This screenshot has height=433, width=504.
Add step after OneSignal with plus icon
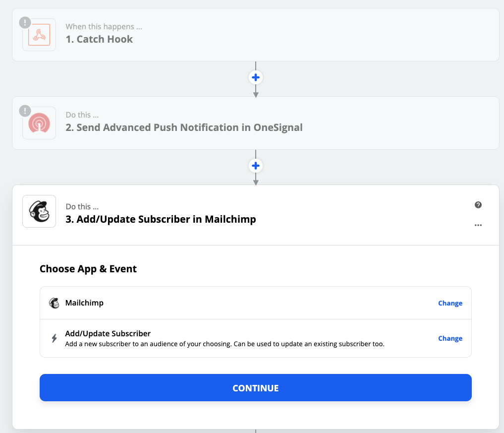256,166
